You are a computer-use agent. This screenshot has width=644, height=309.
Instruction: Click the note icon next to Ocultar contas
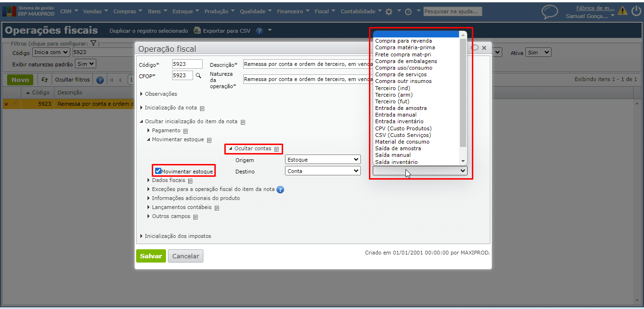276,149
